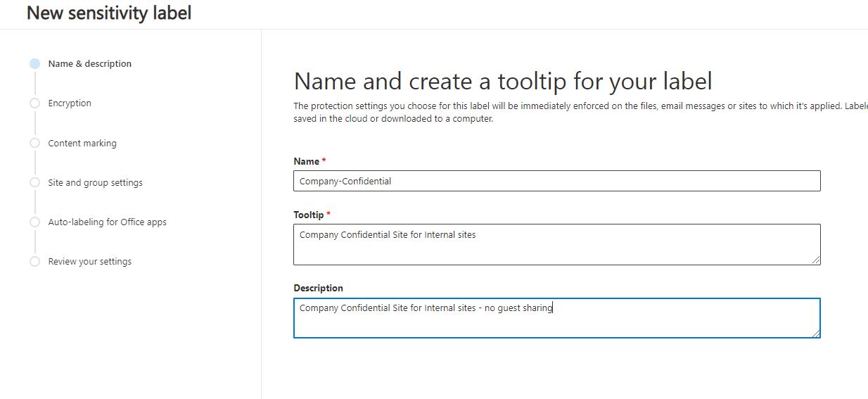Click the New sensitivity label page title

[x=109, y=13]
